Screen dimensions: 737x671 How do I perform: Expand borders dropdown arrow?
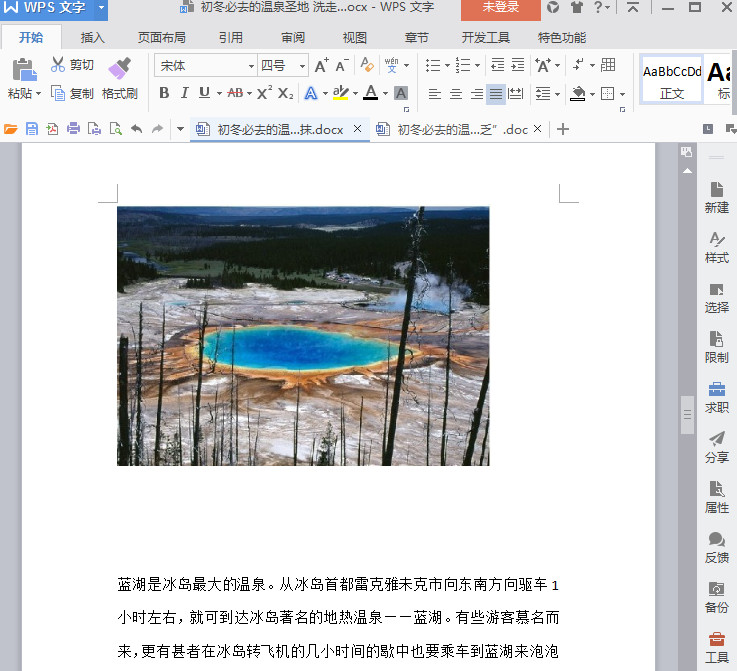(622, 94)
